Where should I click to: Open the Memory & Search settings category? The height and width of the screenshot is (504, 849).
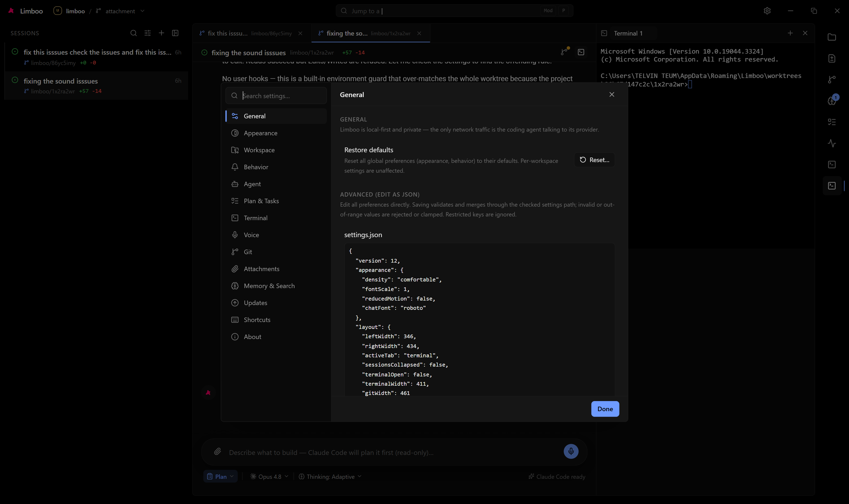[x=276, y=286]
